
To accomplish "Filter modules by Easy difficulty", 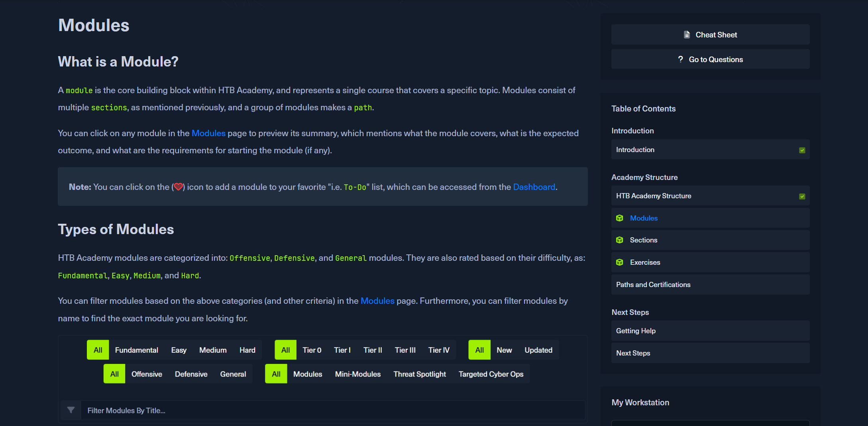I will click(179, 350).
